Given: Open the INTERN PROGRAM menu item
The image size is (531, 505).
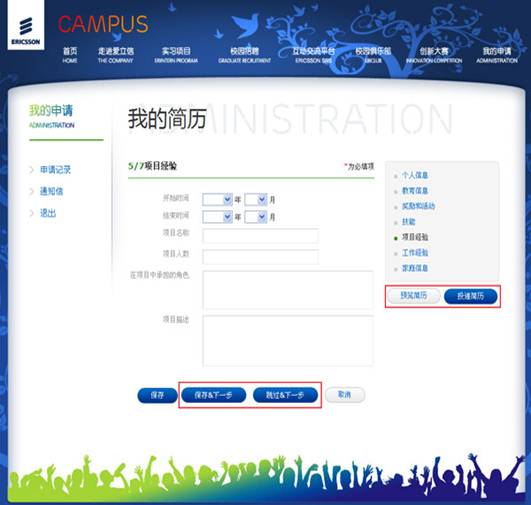Looking at the screenshot, I should click(x=176, y=55).
